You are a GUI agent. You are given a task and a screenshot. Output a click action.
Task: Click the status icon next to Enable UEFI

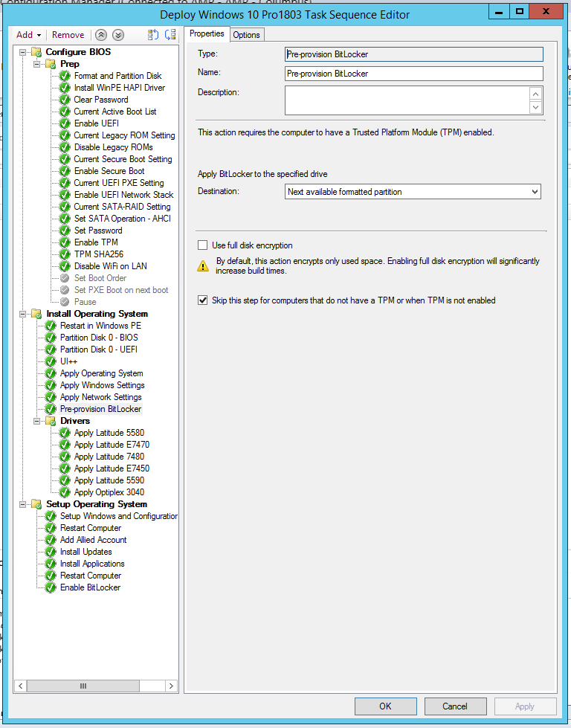pos(65,123)
